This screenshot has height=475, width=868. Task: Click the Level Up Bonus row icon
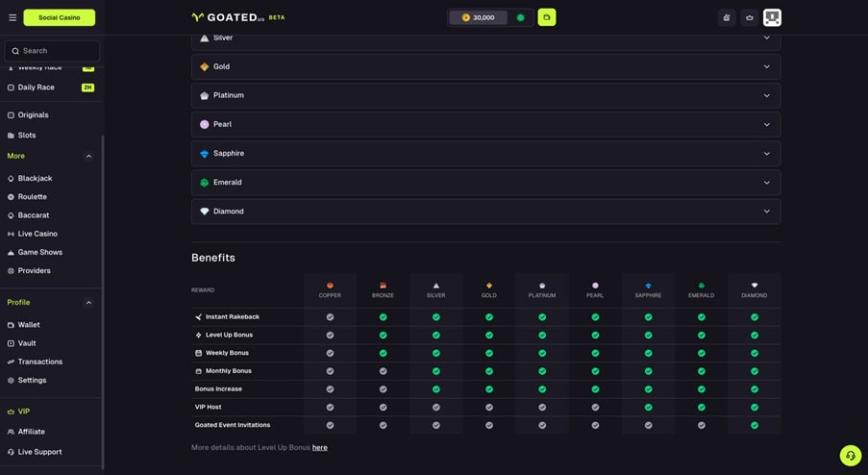coord(198,335)
